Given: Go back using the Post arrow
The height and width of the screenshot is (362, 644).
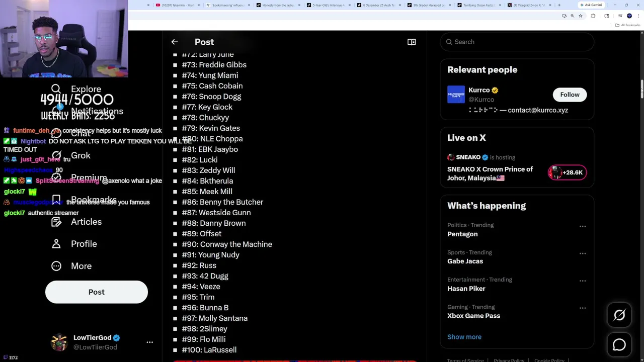Looking at the screenshot, I should (175, 42).
